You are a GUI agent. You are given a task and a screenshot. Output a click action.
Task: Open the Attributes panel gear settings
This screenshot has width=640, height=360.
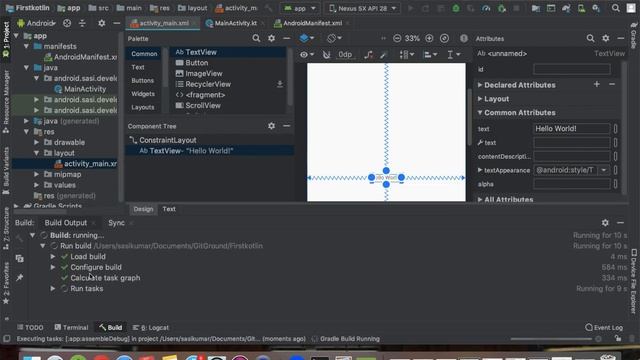click(606, 38)
